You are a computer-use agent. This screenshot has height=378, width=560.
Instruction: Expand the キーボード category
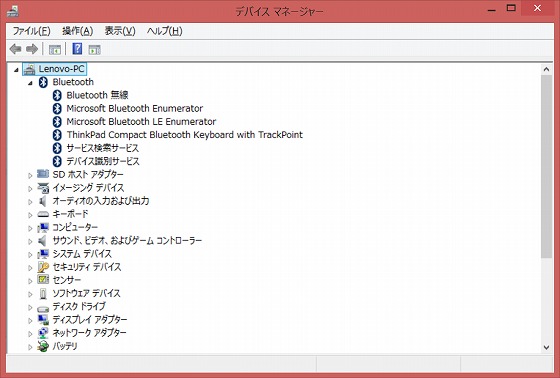[x=30, y=215]
